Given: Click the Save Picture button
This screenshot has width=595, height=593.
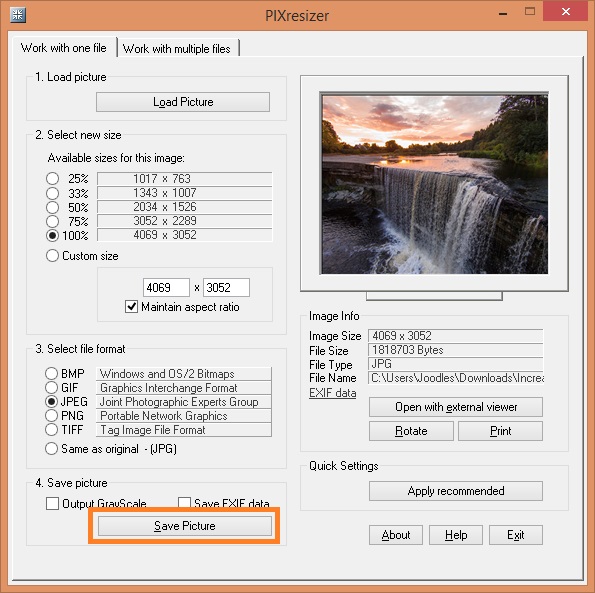Looking at the screenshot, I should point(185,526).
